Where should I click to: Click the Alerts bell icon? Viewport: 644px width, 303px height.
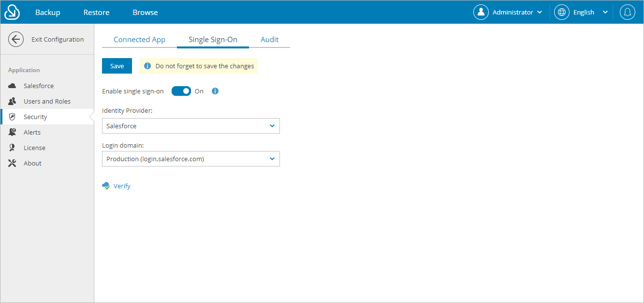13,132
